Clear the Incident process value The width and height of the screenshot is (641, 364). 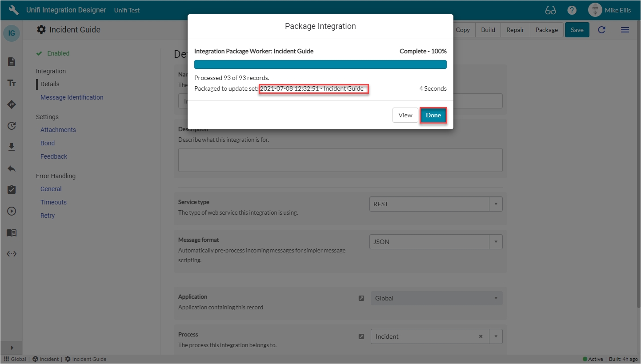click(481, 336)
